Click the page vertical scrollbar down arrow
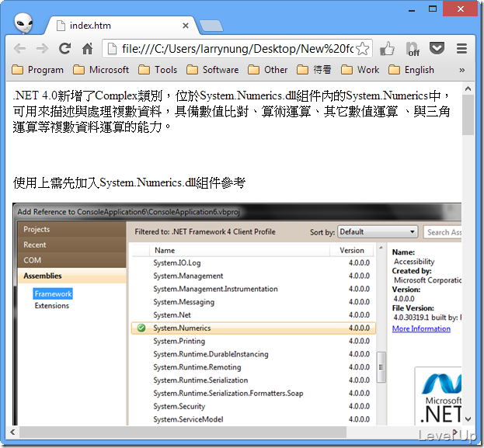This screenshot has height=448, width=484. [468, 419]
